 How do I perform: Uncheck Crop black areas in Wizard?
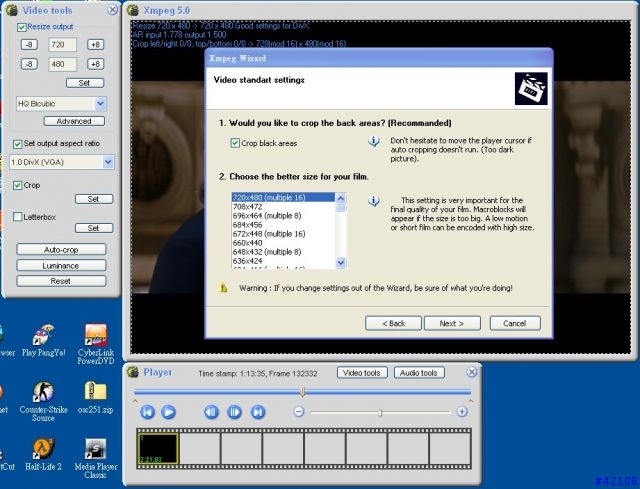(235, 143)
